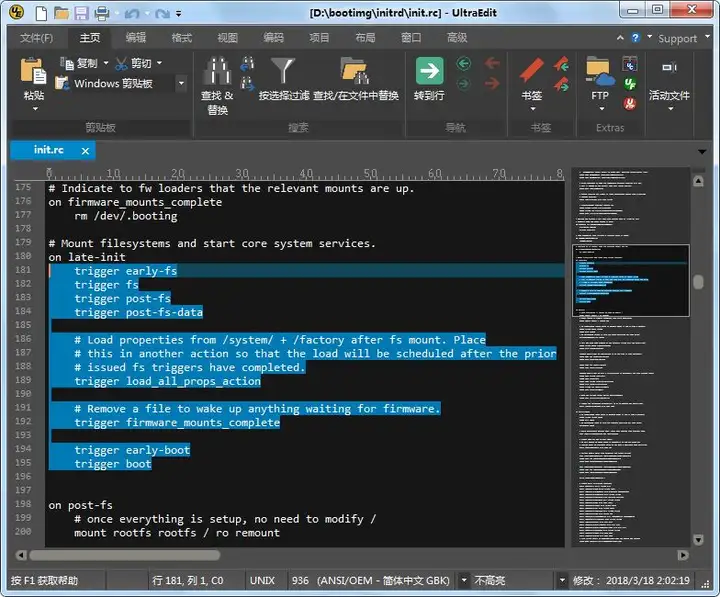Image resolution: width=720 pixels, height=597 pixels.
Task: Launch UltraFinder green UF icon
Action: click(630, 84)
